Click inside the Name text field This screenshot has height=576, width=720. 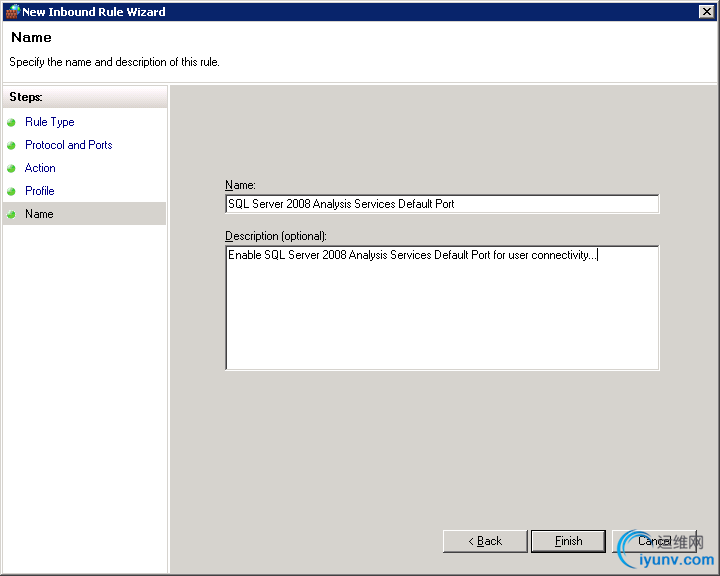[x=442, y=204]
